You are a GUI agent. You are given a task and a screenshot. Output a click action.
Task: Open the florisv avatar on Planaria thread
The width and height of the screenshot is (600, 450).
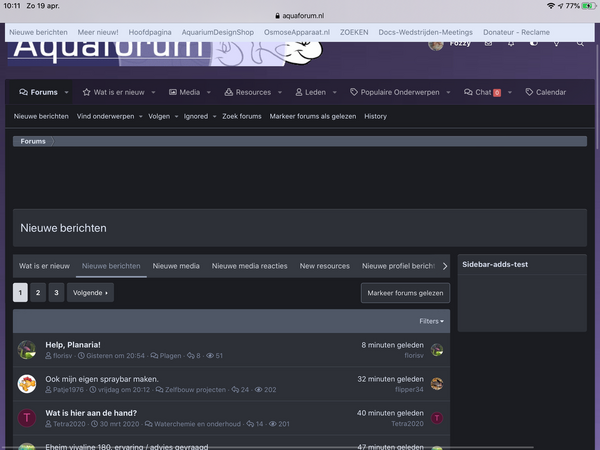click(27, 350)
